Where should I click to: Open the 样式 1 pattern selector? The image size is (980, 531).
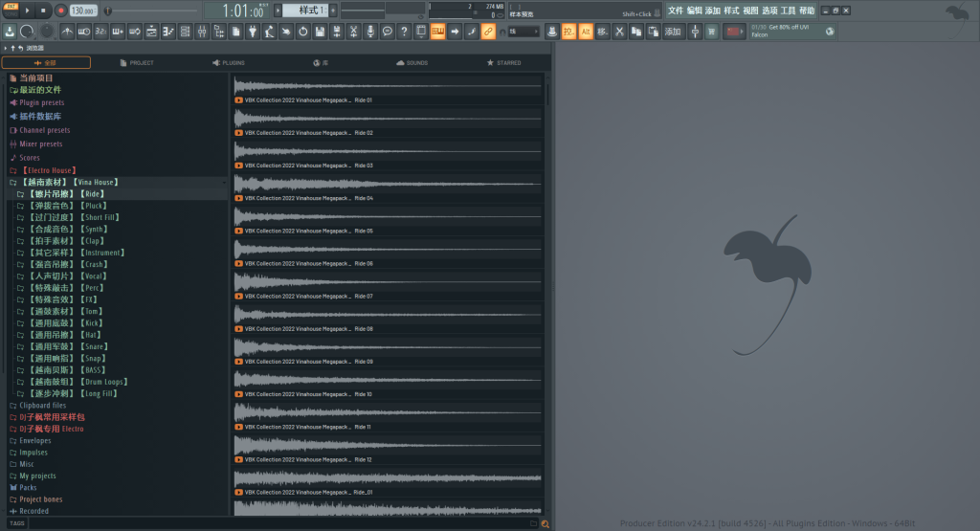point(305,11)
